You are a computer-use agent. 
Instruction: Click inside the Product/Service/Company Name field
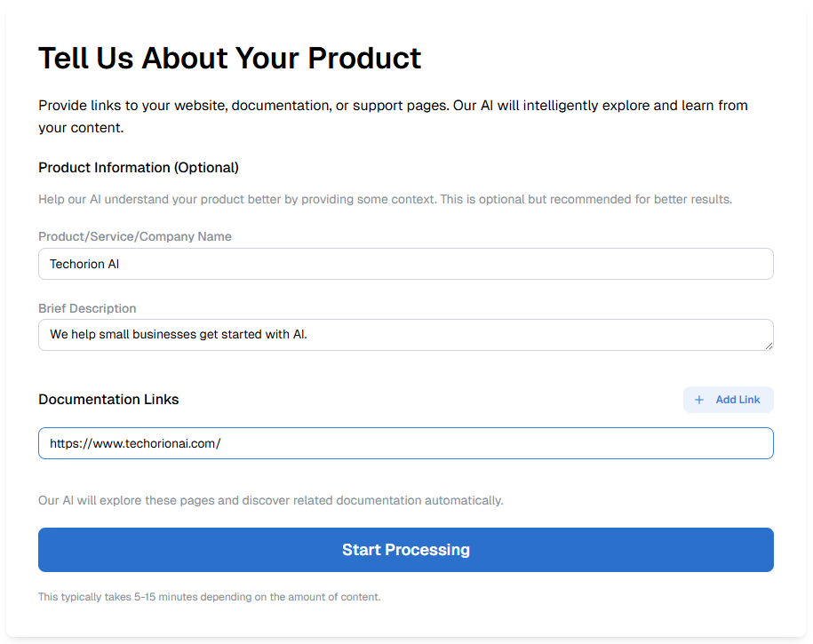coord(405,264)
